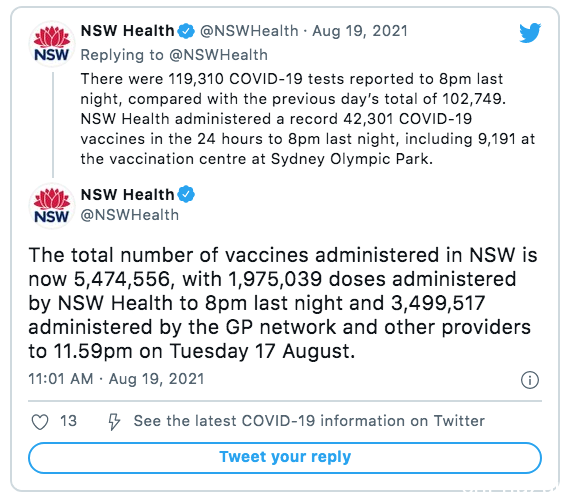Like the tweet with the heart icon
This screenshot has height=498, width=572.
tap(40, 421)
